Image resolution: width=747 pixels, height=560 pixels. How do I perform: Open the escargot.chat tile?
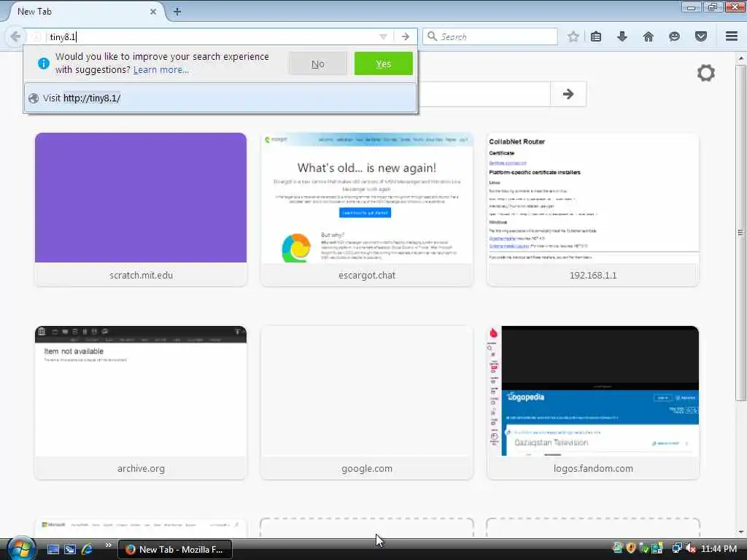[367, 209]
